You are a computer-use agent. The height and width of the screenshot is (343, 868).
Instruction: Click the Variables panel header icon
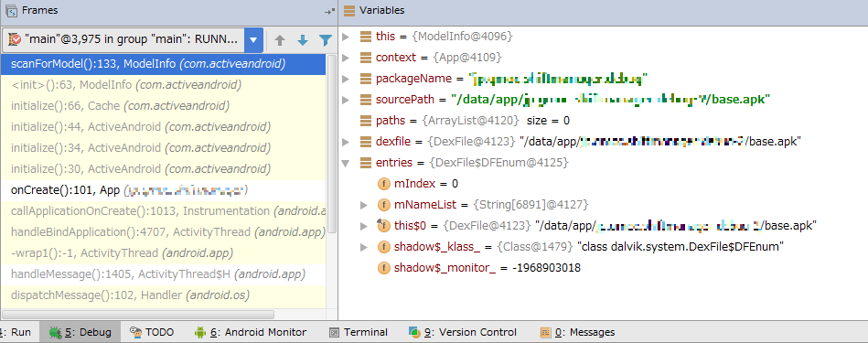click(348, 10)
